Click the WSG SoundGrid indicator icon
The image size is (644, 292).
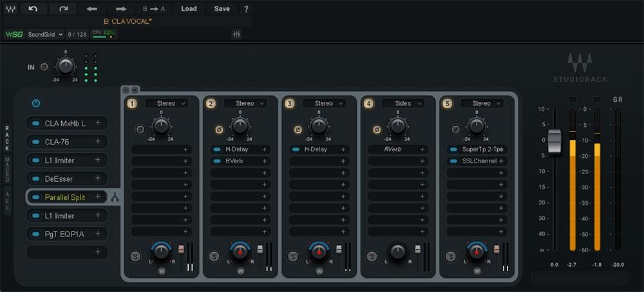point(14,35)
